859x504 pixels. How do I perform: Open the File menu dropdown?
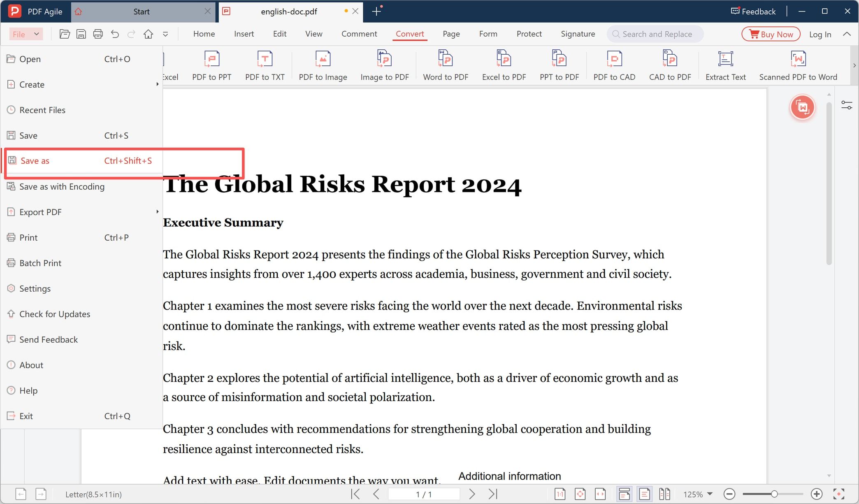click(26, 34)
